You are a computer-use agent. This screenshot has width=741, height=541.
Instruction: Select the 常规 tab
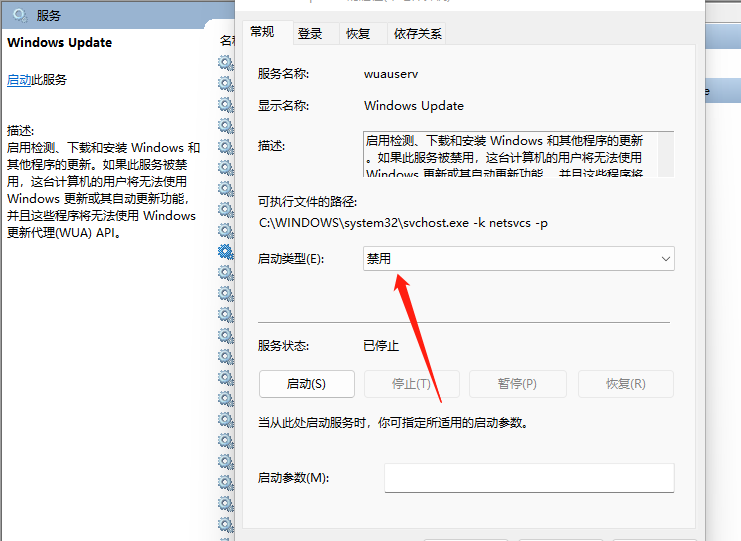(262, 32)
